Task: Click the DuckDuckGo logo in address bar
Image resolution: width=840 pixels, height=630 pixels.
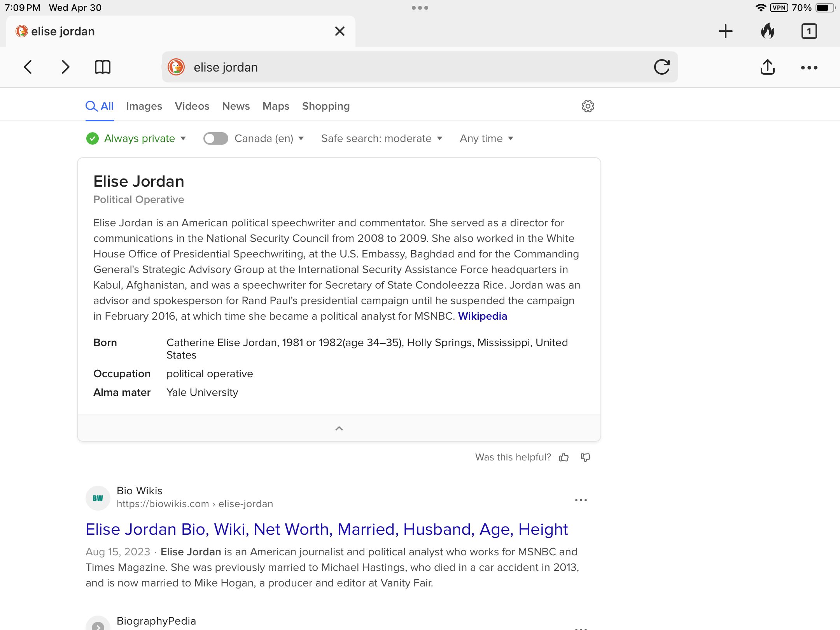Action: click(x=176, y=67)
